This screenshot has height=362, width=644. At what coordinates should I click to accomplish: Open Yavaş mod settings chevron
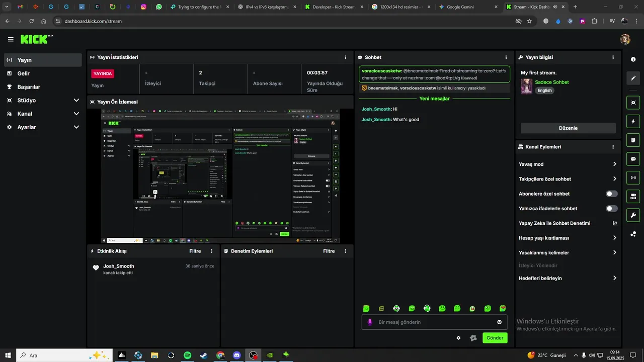point(615,164)
